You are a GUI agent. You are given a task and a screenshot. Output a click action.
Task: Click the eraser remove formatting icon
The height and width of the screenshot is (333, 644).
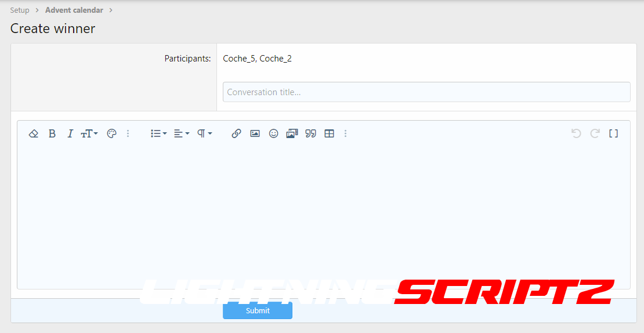(x=34, y=133)
